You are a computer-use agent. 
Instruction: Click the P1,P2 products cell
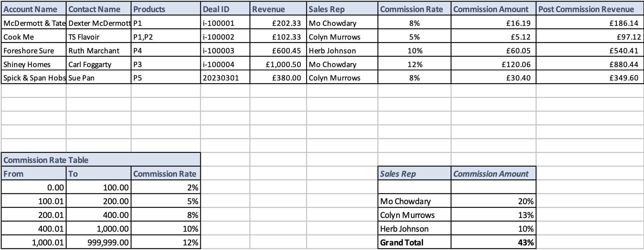tap(166, 37)
